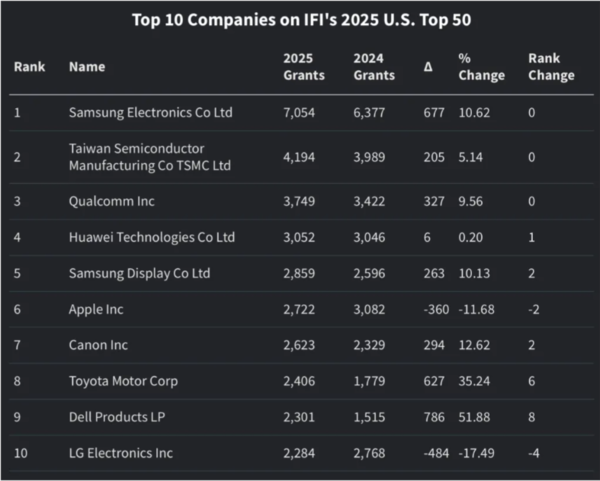Sort by the 2025 Grants column header

point(304,66)
